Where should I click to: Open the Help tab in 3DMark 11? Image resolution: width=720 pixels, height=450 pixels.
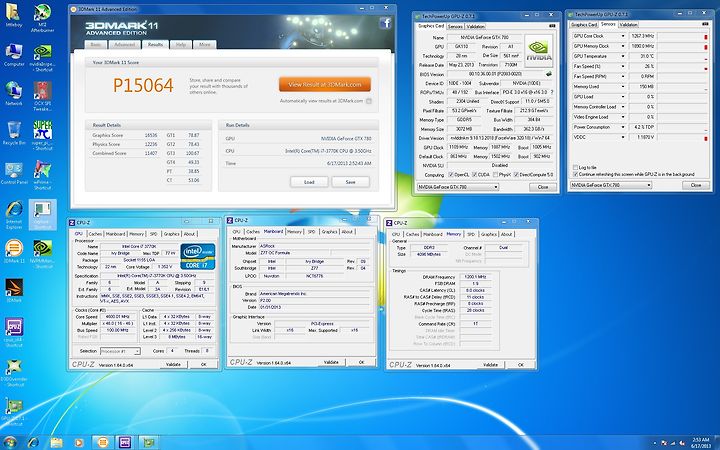pos(181,45)
